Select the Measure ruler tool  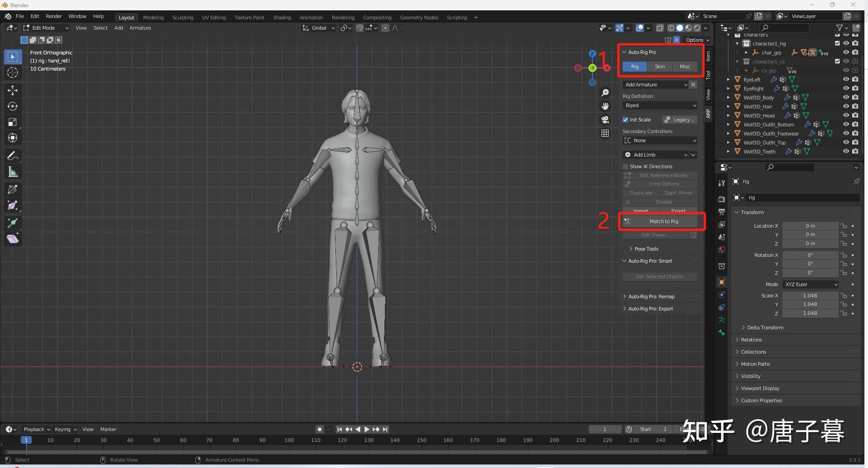13,172
